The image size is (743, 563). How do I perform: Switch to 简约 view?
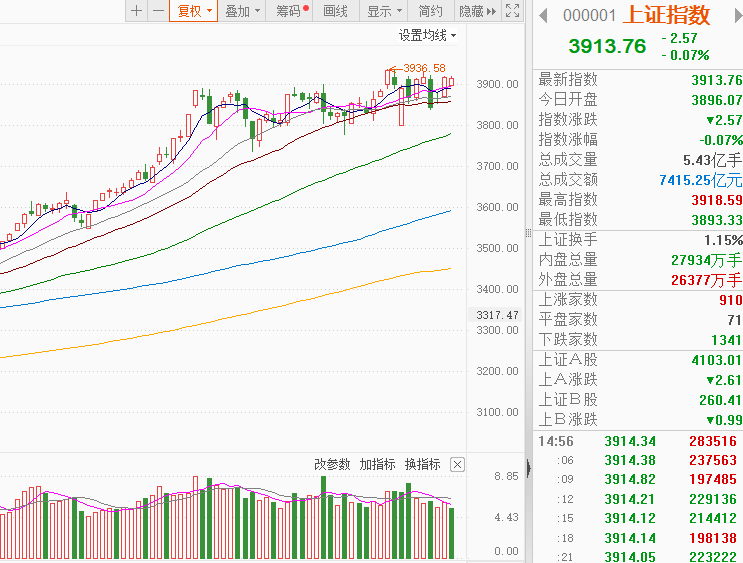430,11
